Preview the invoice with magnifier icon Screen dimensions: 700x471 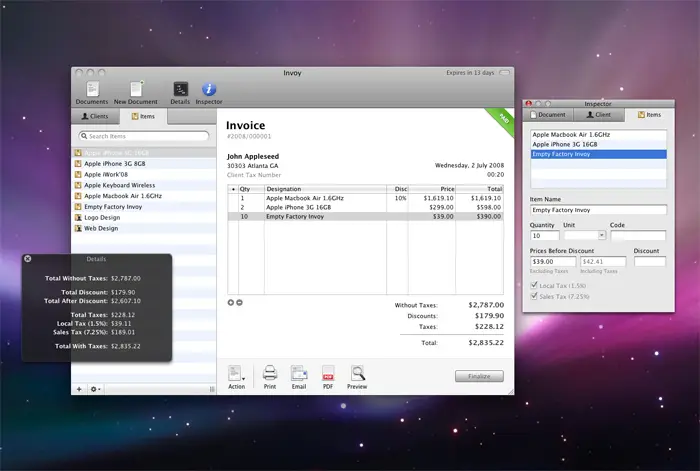point(356,375)
